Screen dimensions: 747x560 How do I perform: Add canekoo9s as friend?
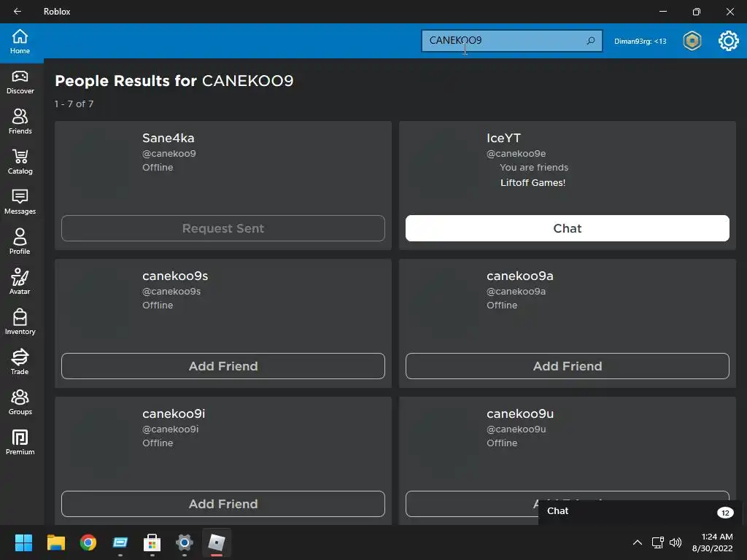tap(223, 366)
